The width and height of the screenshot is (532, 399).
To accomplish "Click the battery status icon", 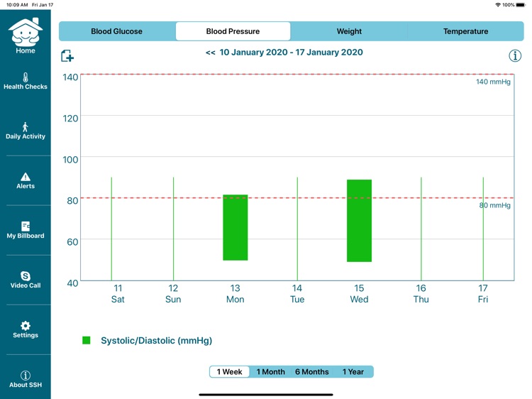I will click(520, 5).
